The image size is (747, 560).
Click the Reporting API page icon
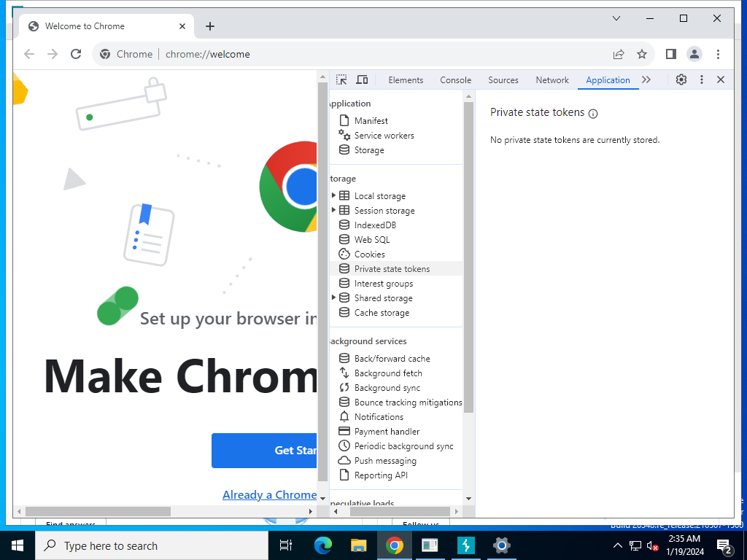pos(344,475)
